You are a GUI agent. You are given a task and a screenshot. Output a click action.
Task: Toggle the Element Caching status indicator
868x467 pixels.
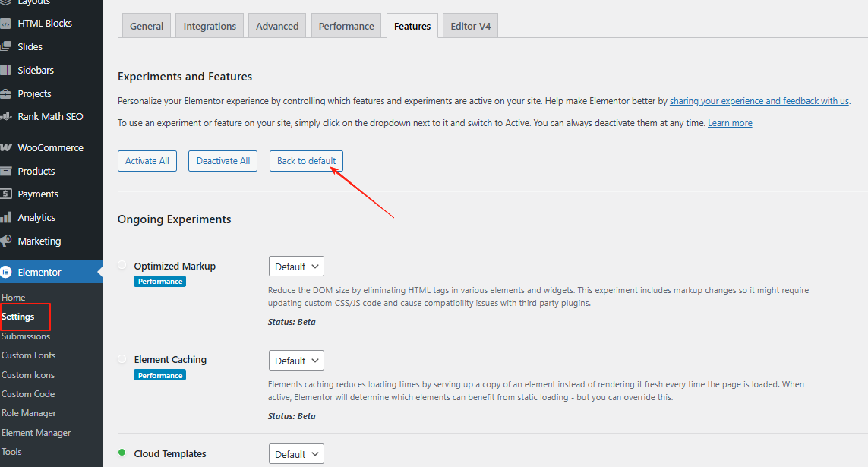122,359
